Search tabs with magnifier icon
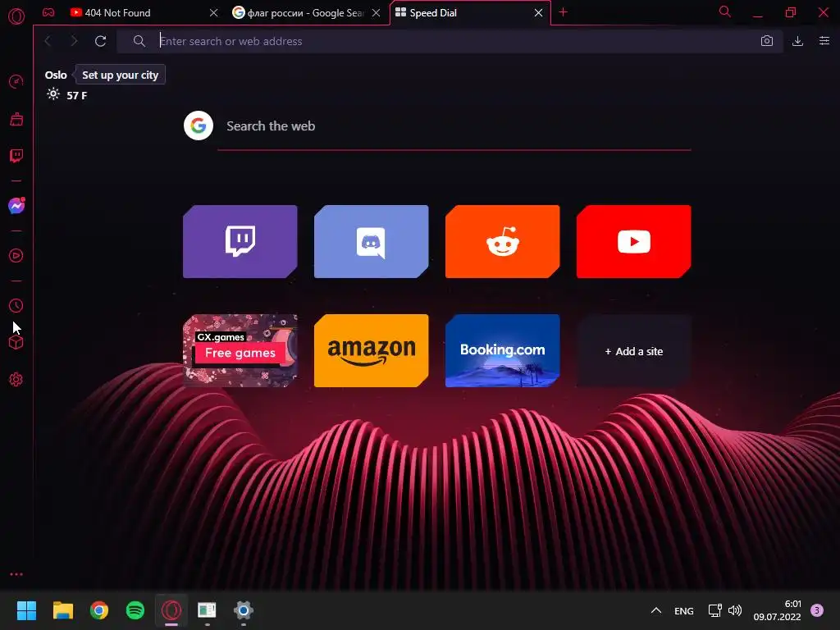Viewport: 840px width, 630px height. pyautogui.click(x=725, y=11)
